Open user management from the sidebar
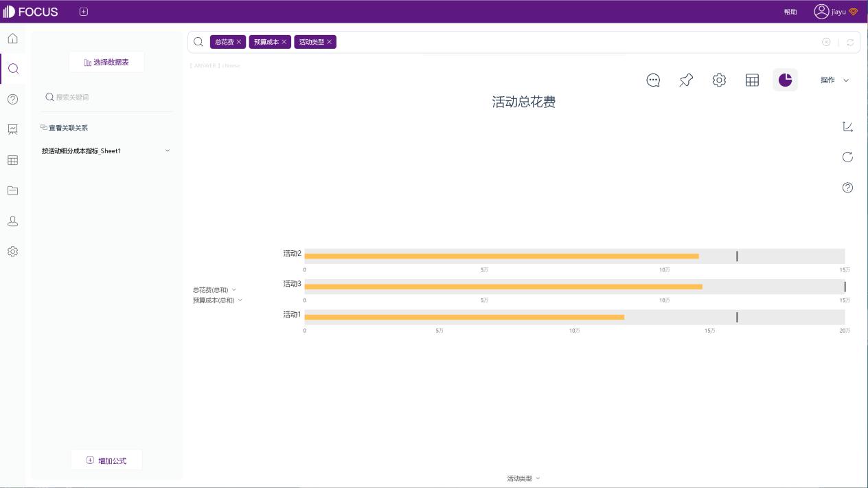Screen dimensions: 868x488 12,221
